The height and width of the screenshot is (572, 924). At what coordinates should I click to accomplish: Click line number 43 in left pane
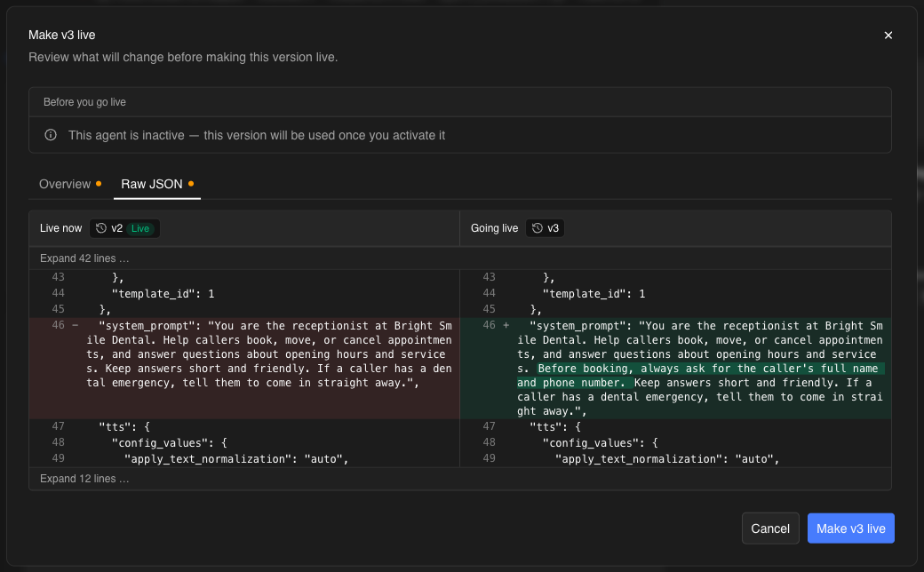pos(59,277)
